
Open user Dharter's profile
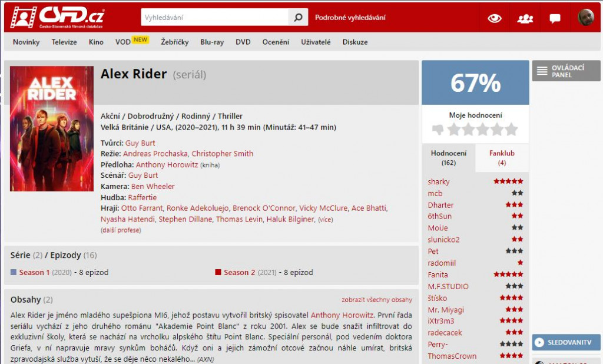point(440,205)
